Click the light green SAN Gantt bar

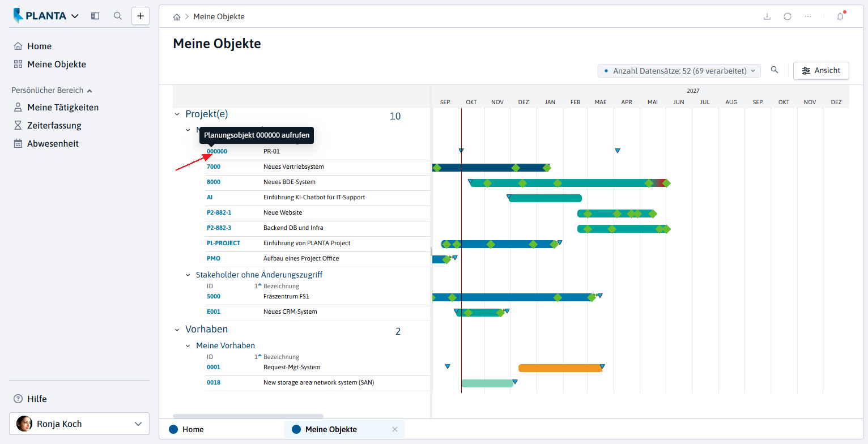point(487,383)
